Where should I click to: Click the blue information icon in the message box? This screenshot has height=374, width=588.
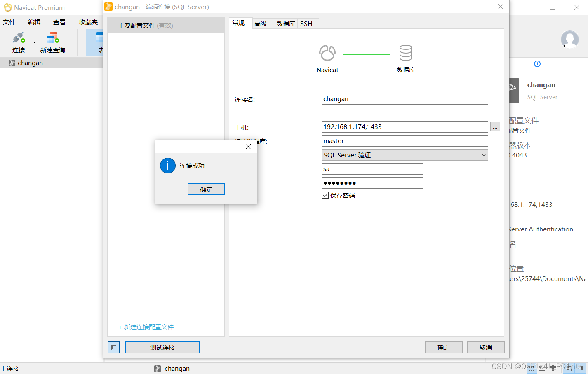tap(168, 166)
